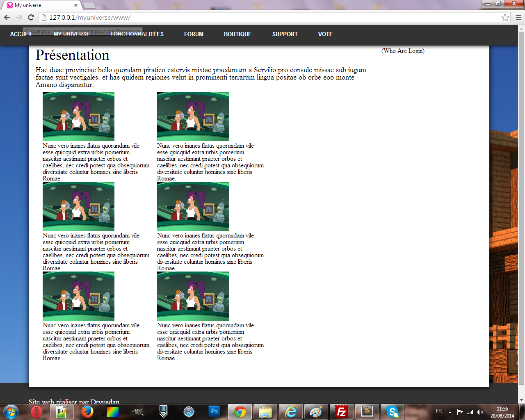This screenshot has height=420, width=525.
Task: Click the VOTE navigation link
Action: (x=325, y=34)
